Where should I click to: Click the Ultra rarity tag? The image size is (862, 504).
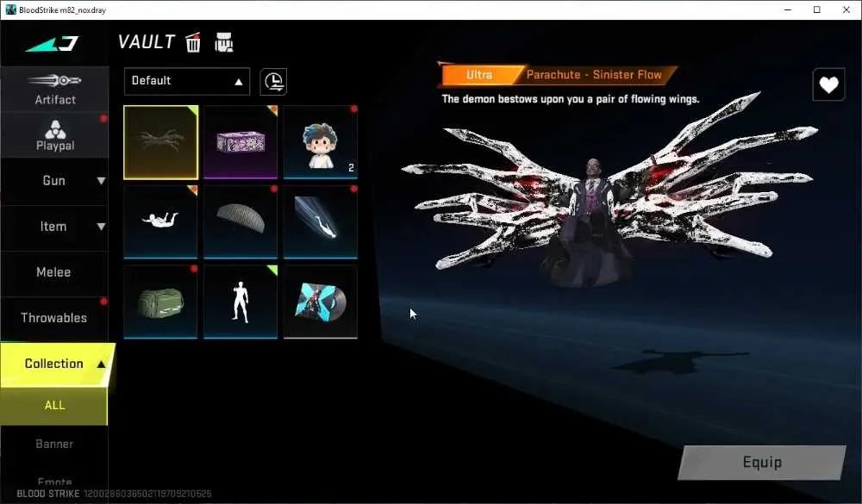click(479, 75)
